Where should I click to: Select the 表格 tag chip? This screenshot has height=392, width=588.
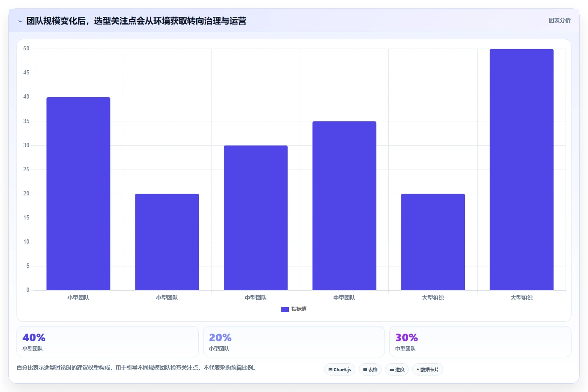click(x=370, y=370)
